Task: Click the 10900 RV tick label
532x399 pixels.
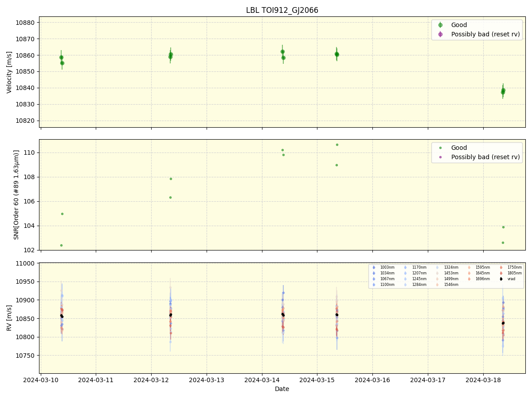Action: point(26,300)
